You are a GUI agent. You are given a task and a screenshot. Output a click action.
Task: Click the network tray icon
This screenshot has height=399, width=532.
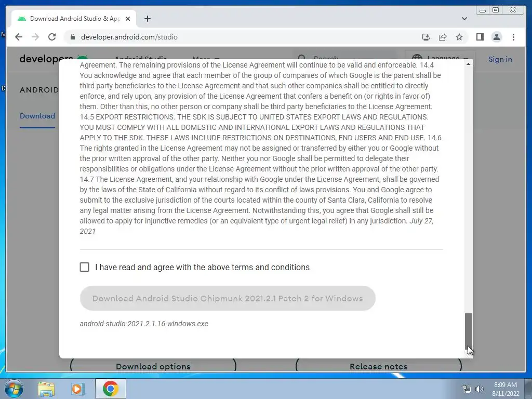[x=467, y=389]
